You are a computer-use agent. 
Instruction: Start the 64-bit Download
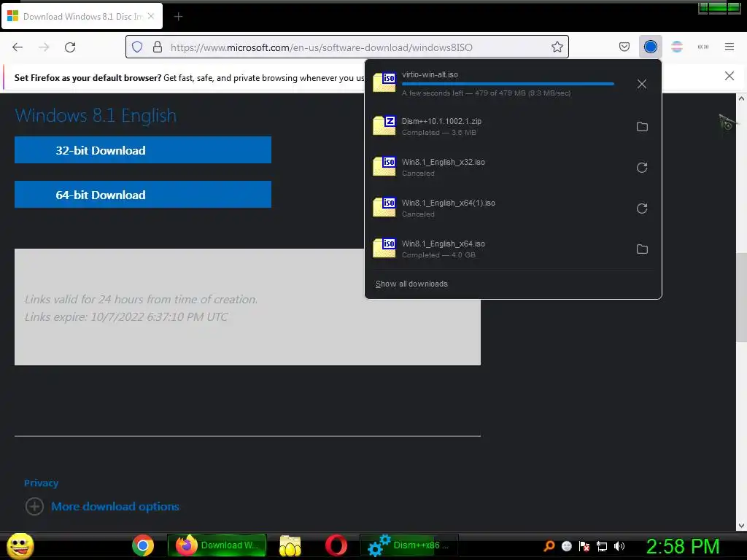(x=143, y=194)
